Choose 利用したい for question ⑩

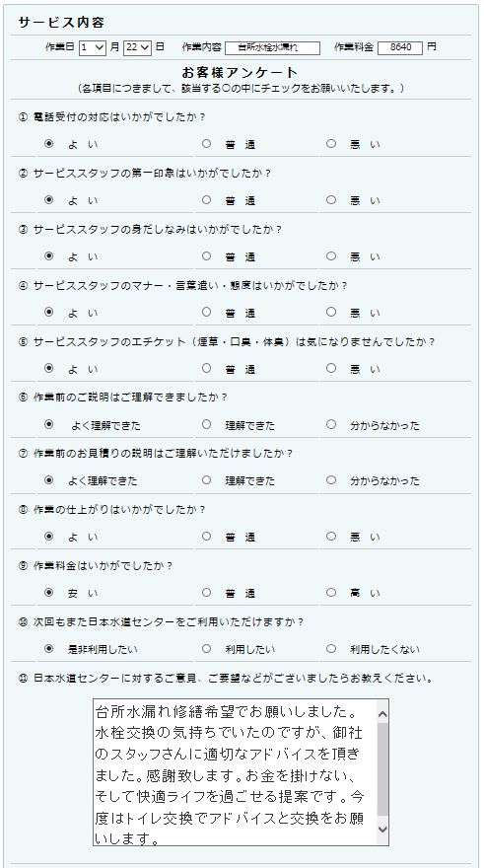206,648
